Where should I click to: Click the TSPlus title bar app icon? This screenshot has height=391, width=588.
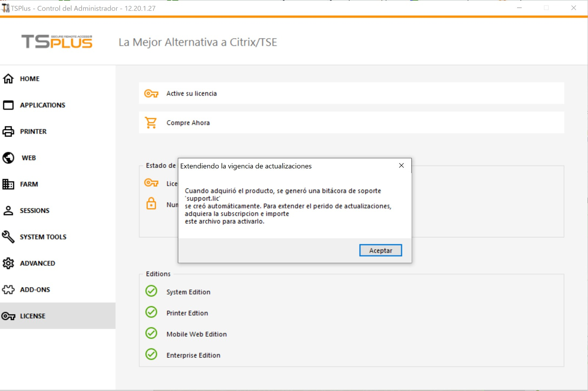(x=6, y=8)
